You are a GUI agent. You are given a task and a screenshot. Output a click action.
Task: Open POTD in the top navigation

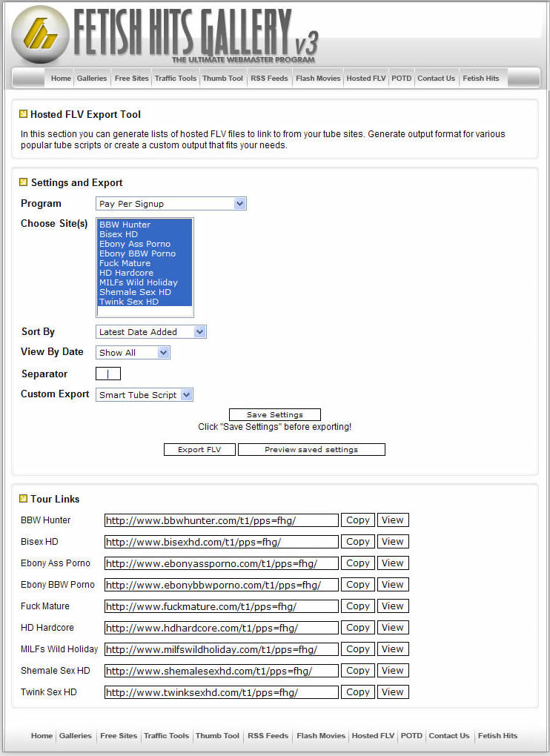click(402, 78)
